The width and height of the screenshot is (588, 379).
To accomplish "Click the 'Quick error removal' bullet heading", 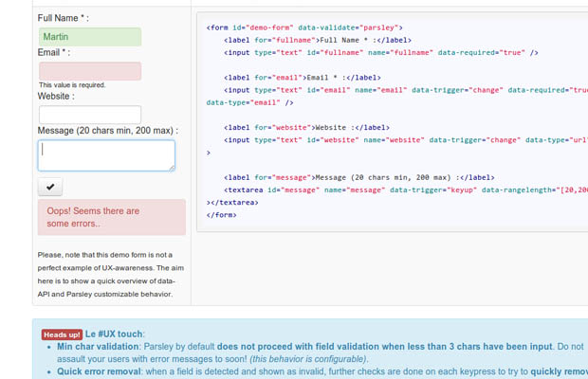I will [99, 371].
